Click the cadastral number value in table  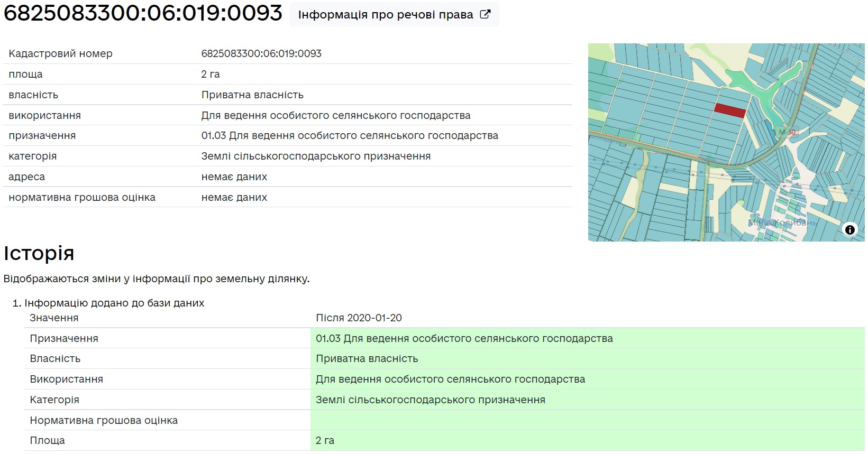tap(261, 53)
